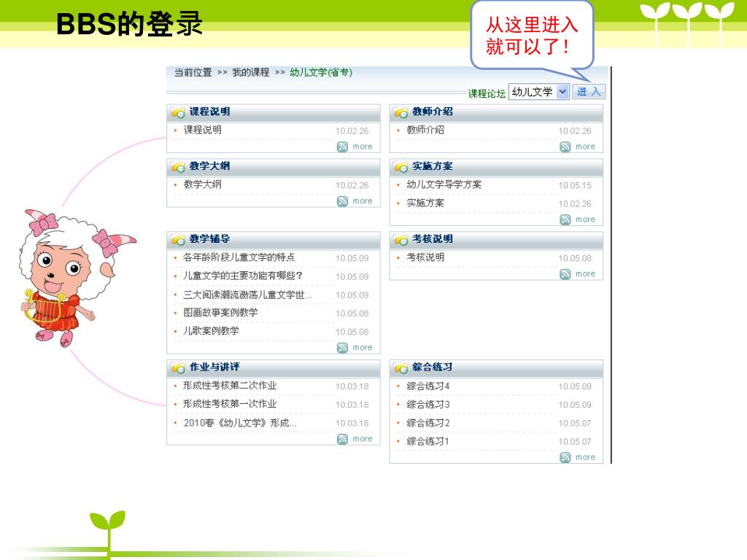Open 综合练习2 link

coord(428,423)
